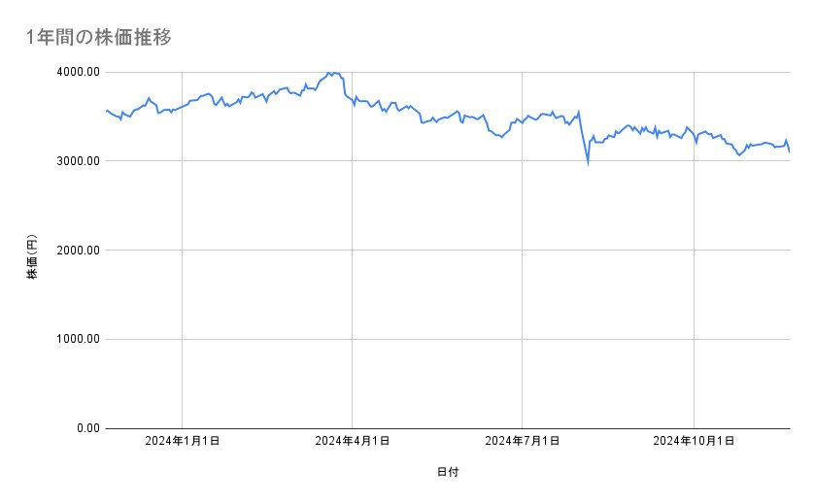Click the sharp August dip on the line
The height and width of the screenshot is (504, 815).
point(587,164)
